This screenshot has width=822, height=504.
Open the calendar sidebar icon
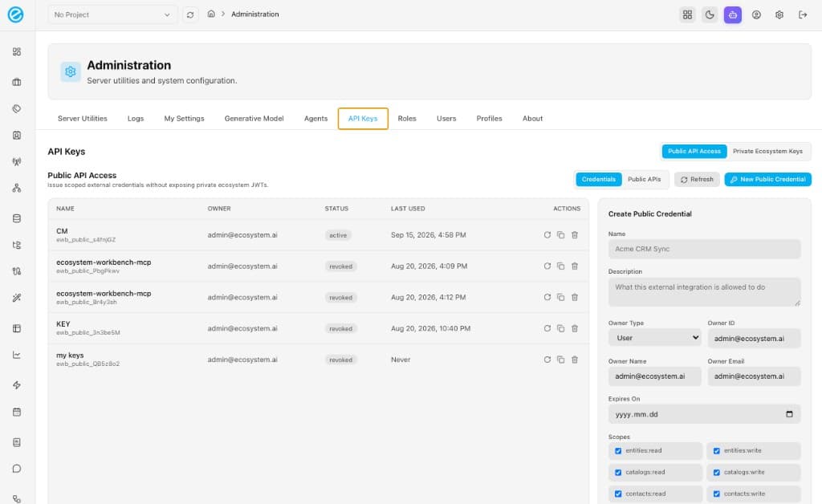(x=17, y=412)
